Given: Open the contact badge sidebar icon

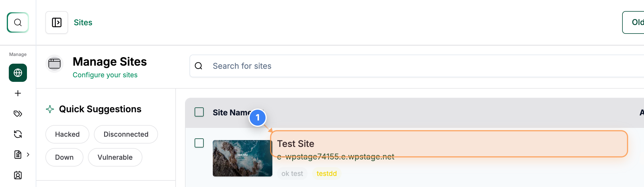Looking at the screenshot, I should (18, 175).
